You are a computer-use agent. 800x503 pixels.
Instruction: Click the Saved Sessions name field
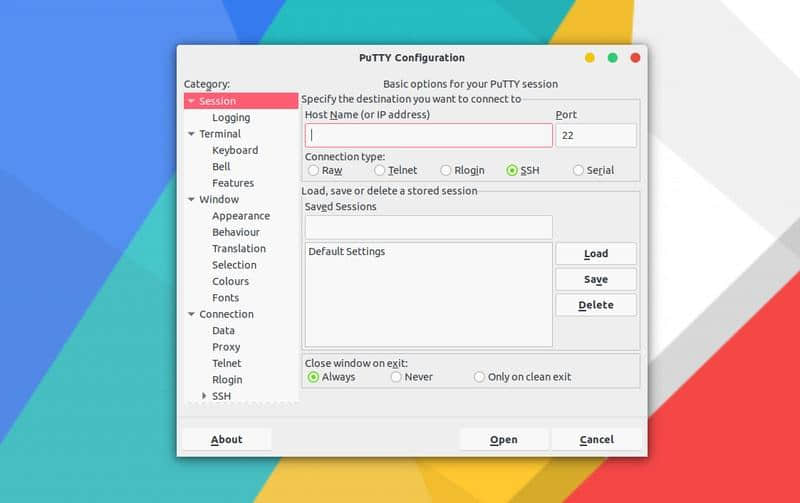(x=429, y=228)
